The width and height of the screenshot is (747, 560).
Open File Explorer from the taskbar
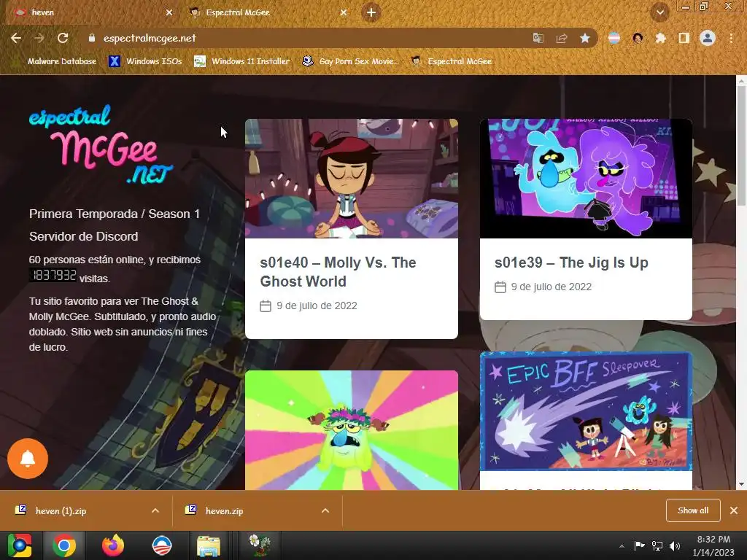pos(209,545)
